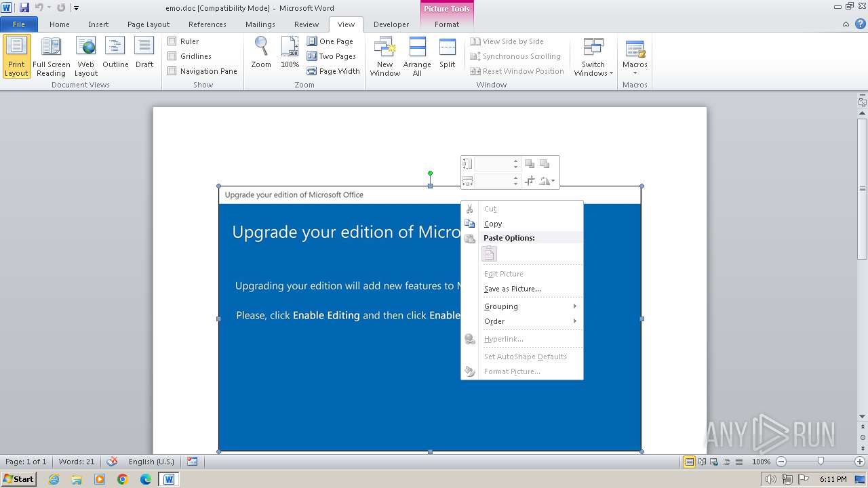Click the Page Width zoom button
This screenshot has width=868, height=488.
[334, 71]
